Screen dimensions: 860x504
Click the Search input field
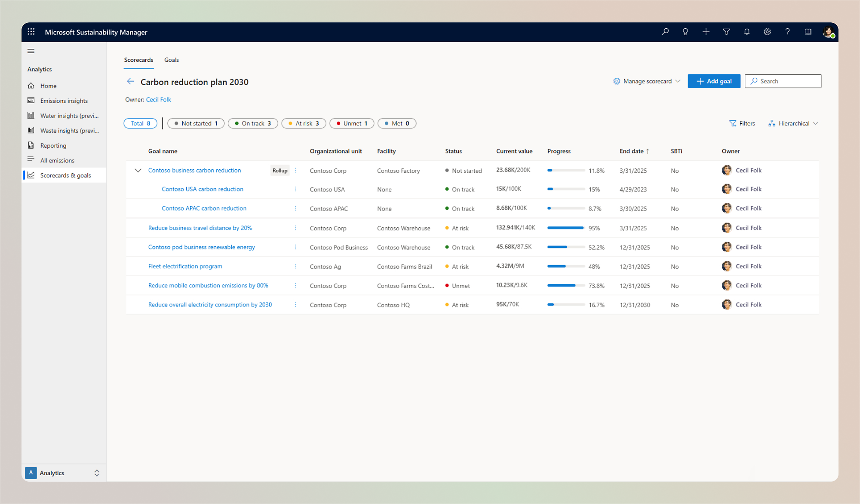click(783, 81)
